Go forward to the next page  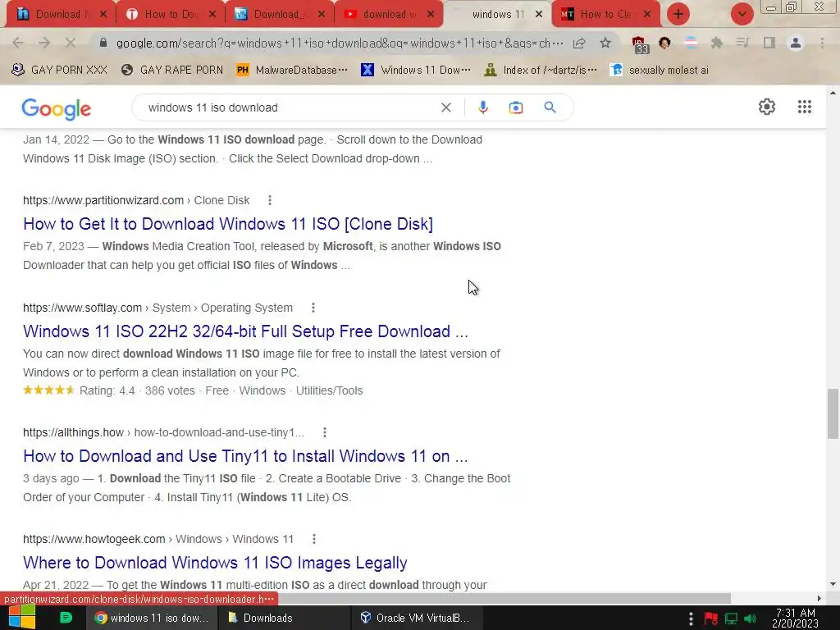click(44, 43)
